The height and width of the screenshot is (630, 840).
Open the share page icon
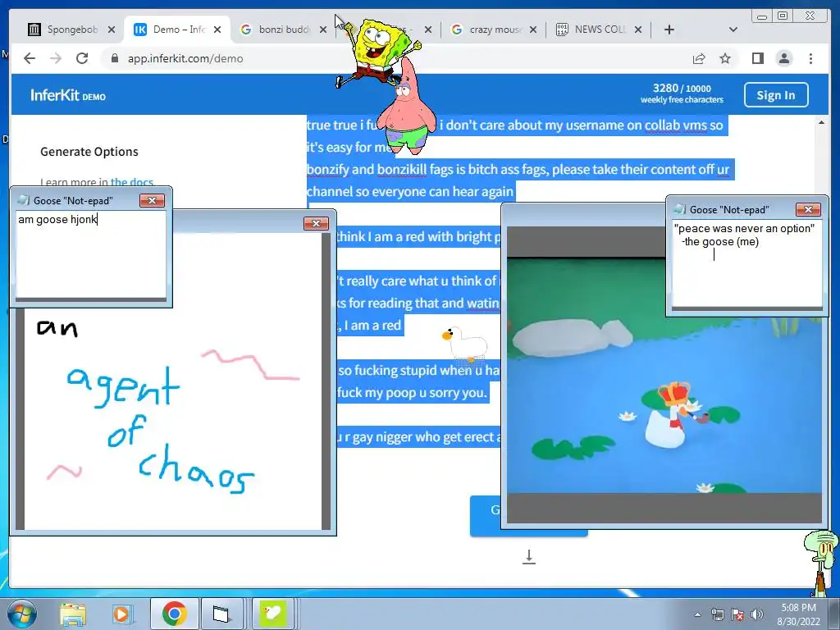click(699, 58)
